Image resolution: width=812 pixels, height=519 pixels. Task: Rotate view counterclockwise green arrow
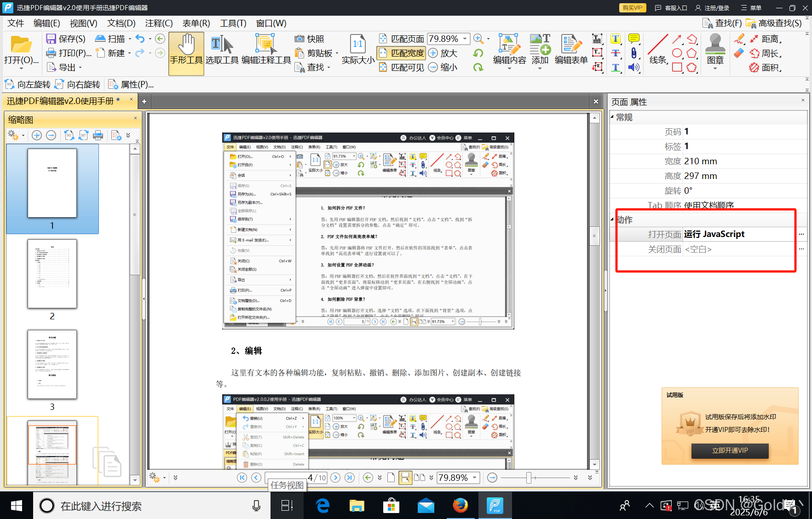[x=478, y=53]
